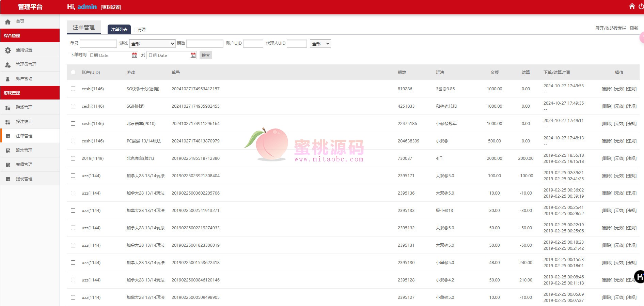Open 通用设置 gear icon in sidebar
This screenshot has height=306, width=644.
(8, 50)
